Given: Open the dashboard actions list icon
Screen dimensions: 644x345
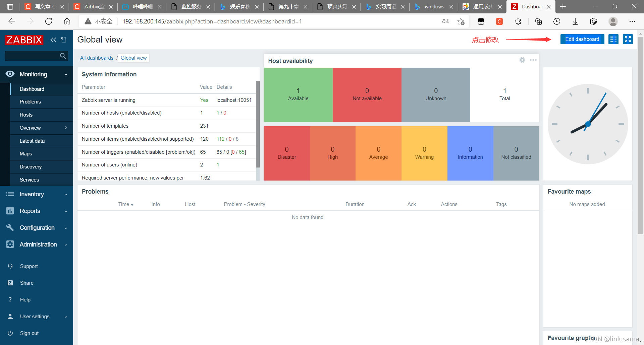Looking at the screenshot, I should point(613,39).
